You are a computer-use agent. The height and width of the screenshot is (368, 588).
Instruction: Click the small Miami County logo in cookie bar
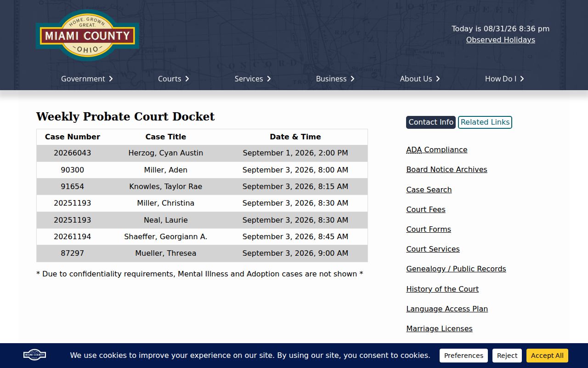coord(34,355)
